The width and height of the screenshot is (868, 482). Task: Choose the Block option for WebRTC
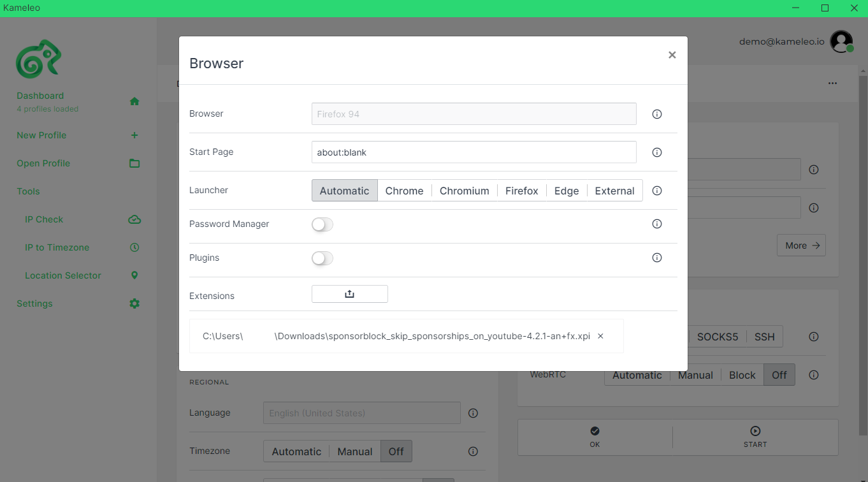[742, 375]
